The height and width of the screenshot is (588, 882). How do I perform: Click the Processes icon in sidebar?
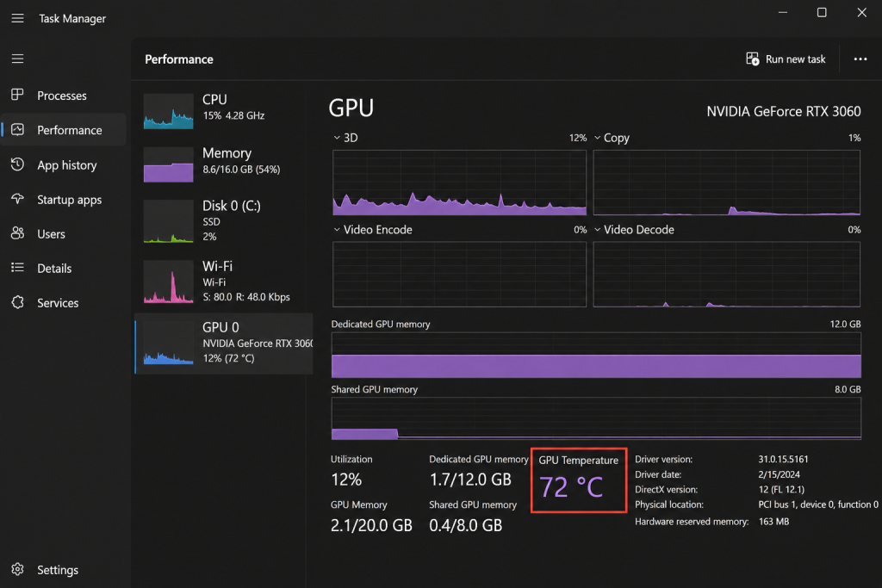17,95
